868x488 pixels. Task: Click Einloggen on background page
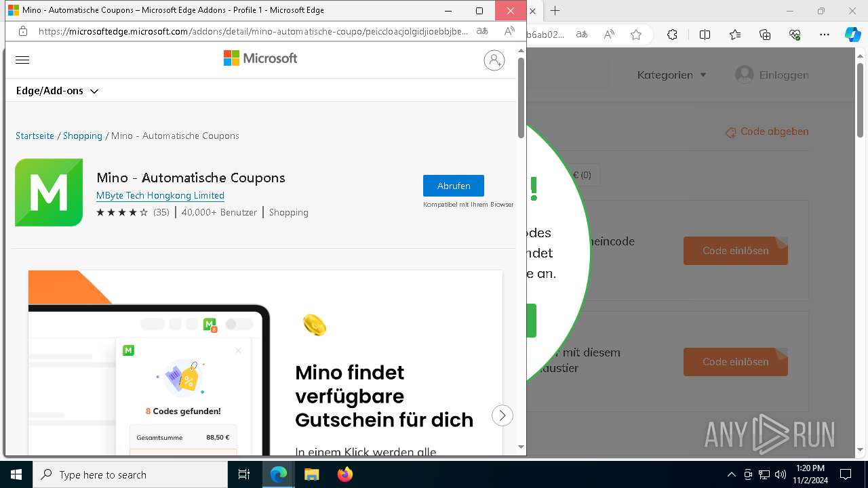coord(772,75)
